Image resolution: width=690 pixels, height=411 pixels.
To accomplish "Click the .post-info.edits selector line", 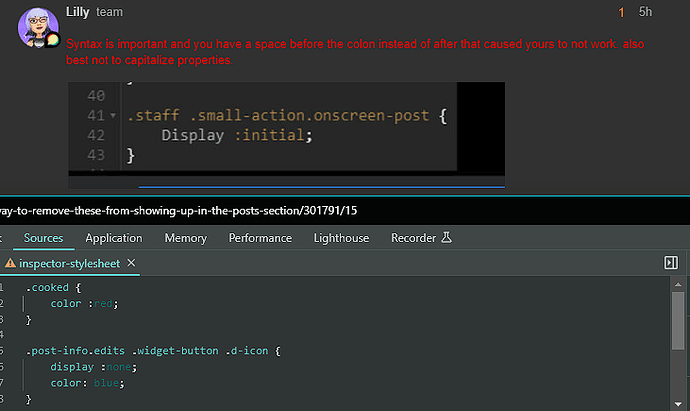I will pyautogui.click(x=153, y=351).
